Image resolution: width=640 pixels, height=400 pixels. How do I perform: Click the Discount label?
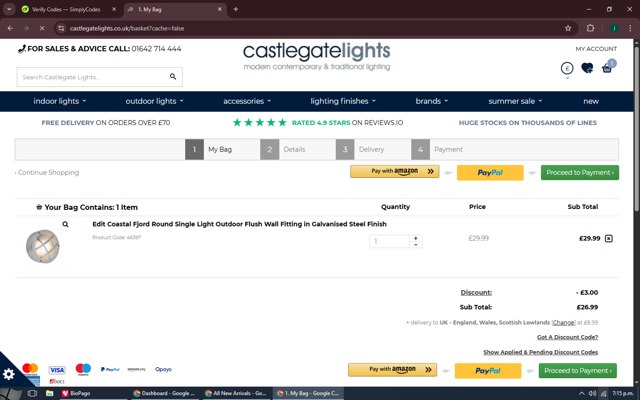point(476,293)
